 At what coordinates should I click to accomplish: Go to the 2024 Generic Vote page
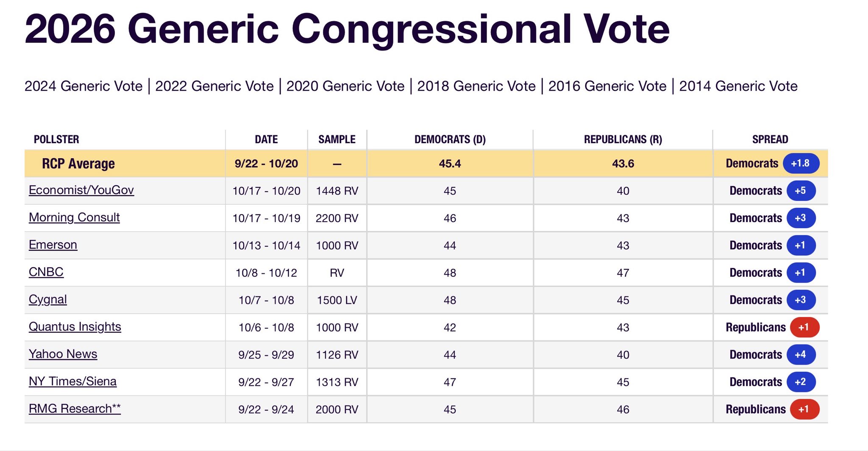pyautogui.click(x=83, y=86)
